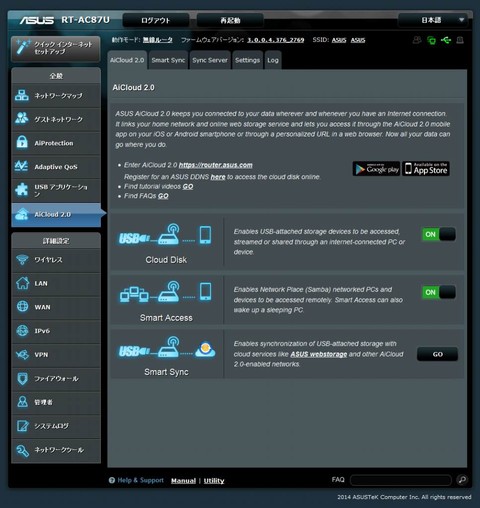480x508 pixels.
Task: Click into the FAQ search input field
Action: tap(401, 480)
